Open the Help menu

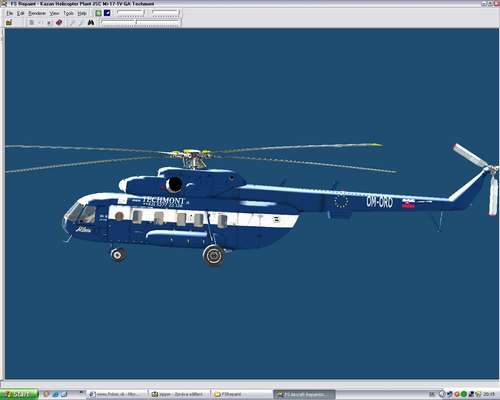[82, 13]
